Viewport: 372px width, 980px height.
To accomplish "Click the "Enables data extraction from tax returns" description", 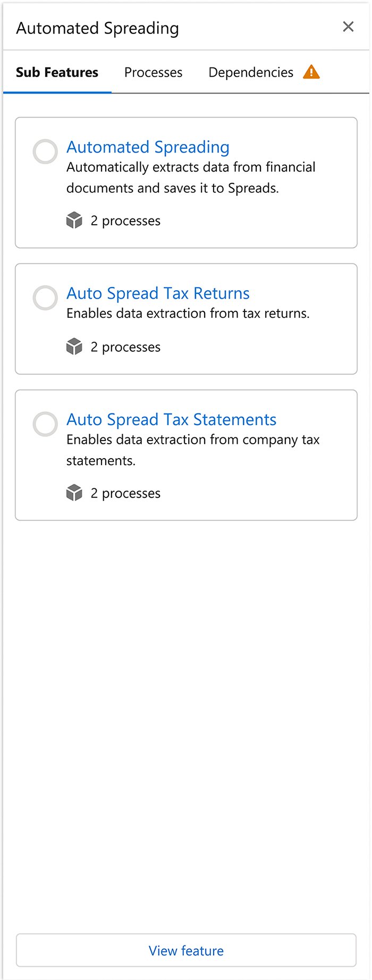I will tap(188, 314).
